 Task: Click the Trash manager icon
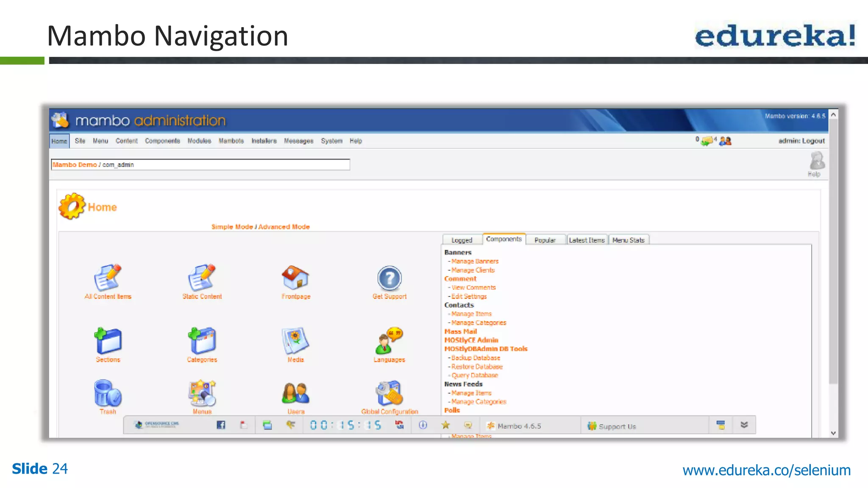(108, 394)
